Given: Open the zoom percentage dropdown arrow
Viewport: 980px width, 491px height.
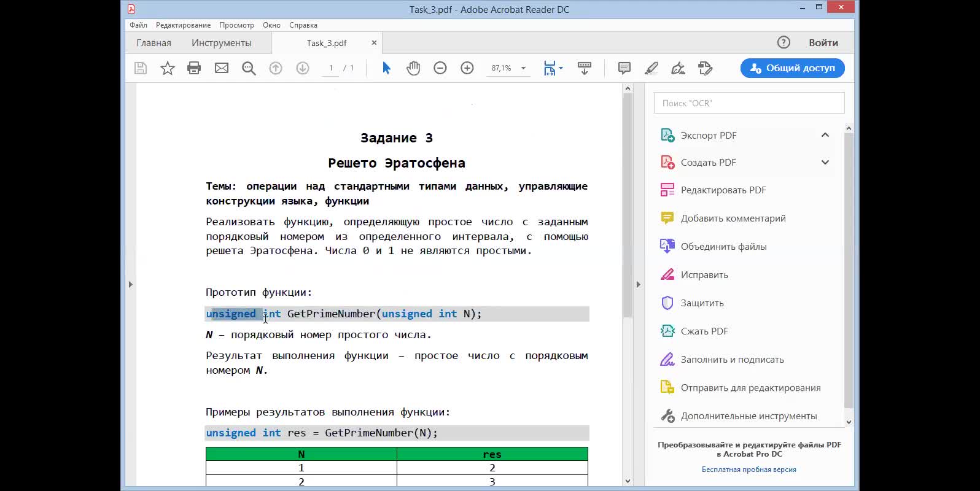Looking at the screenshot, I should tap(524, 68).
